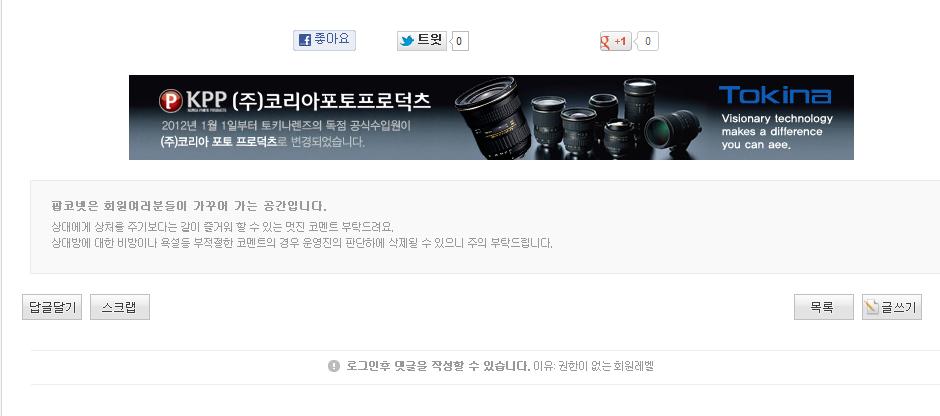Click the 로그인후 댓글을 작성할 수 있습니다 text
The width and height of the screenshot is (940, 416).
coord(438,366)
